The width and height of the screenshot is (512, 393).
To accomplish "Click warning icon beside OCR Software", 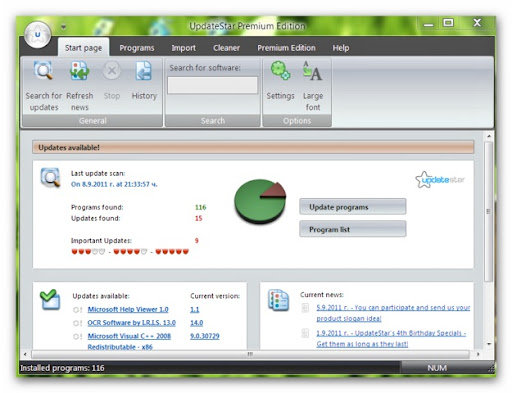I will (77, 323).
